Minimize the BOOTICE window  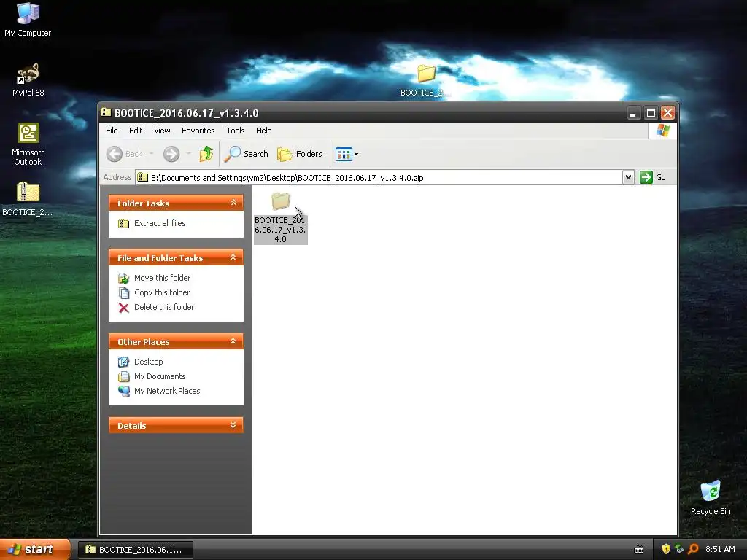[633, 113]
